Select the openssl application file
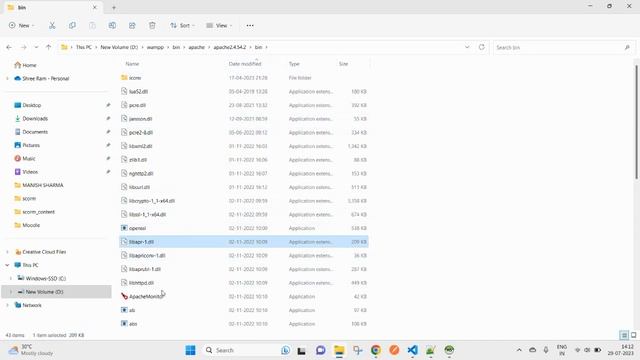This screenshot has width=640, height=360. [x=137, y=228]
